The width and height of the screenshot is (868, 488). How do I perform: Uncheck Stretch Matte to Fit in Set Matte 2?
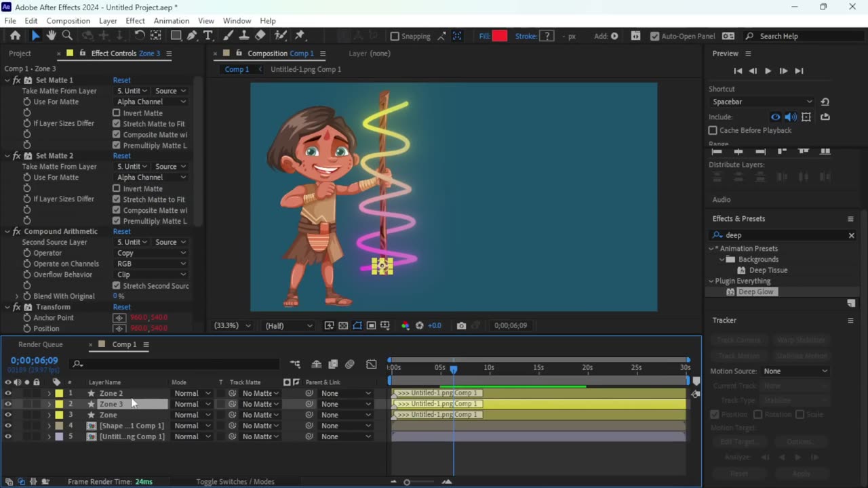click(x=116, y=199)
